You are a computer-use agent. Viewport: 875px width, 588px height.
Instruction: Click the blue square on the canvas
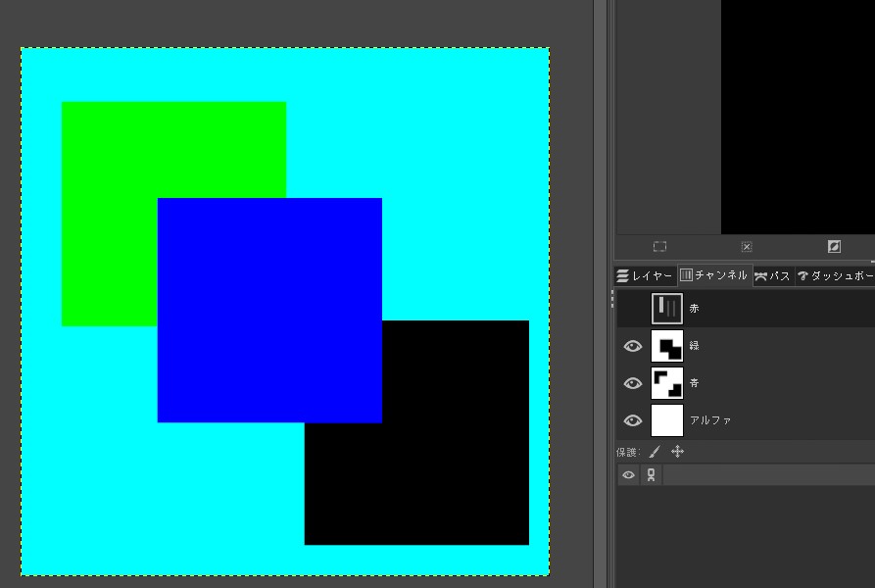click(269, 310)
